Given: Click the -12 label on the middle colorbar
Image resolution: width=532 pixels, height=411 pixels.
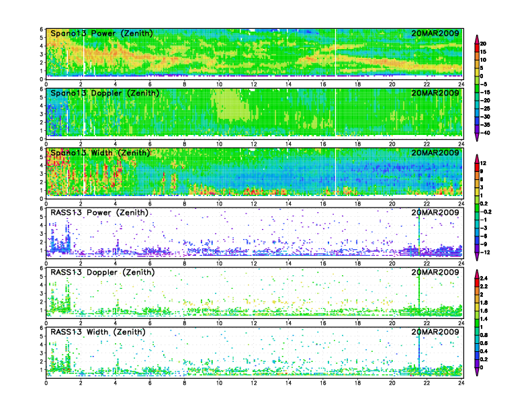Looking at the screenshot, I should click(485, 253).
